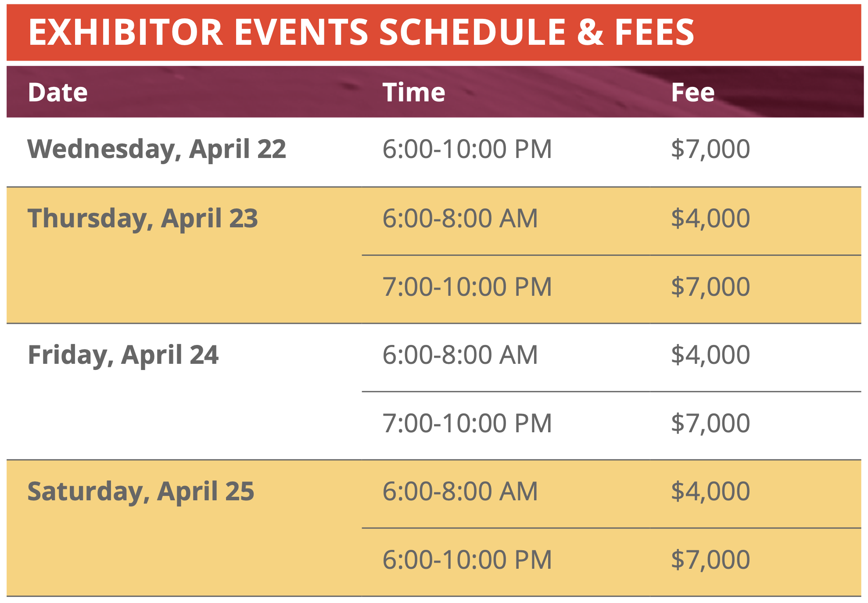Select the Thursday, April 23 date cell
The image size is (868, 603).
point(143,219)
